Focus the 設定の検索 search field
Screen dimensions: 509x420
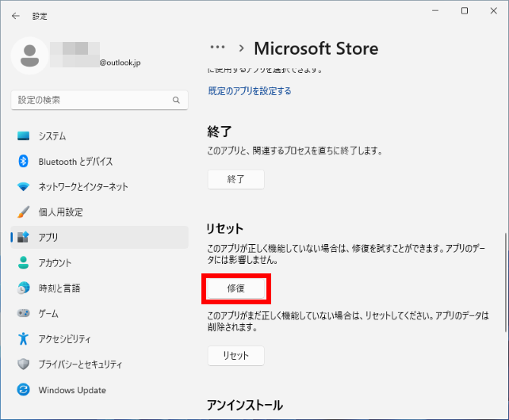[x=99, y=100]
